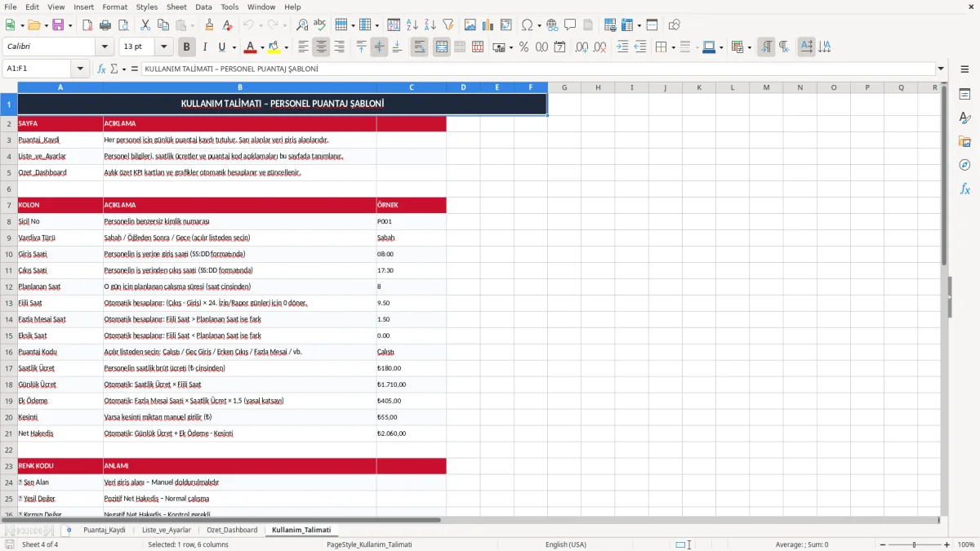Add a decimal place

581,47
